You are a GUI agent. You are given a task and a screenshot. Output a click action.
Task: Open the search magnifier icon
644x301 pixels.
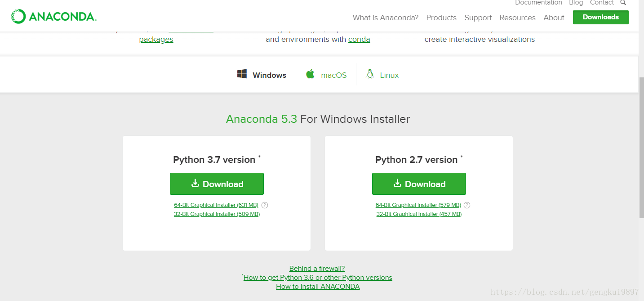(x=623, y=3)
